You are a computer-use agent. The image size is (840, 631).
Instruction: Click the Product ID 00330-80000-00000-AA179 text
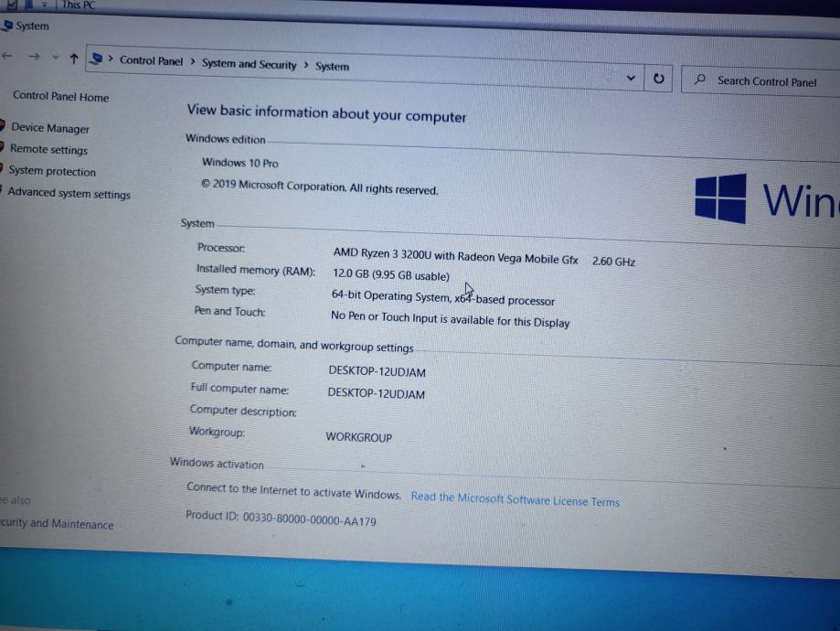click(x=281, y=518)
